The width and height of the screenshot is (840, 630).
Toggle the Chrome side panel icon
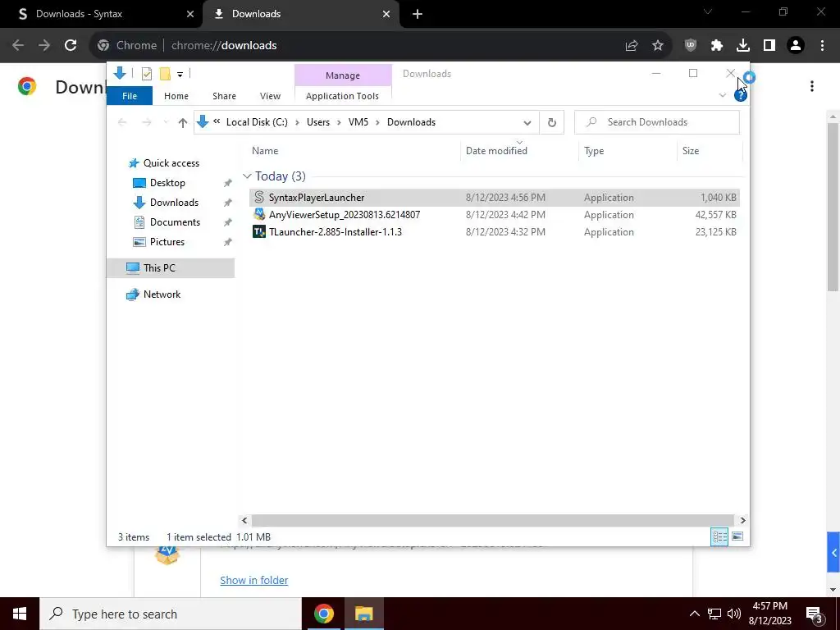769,46
